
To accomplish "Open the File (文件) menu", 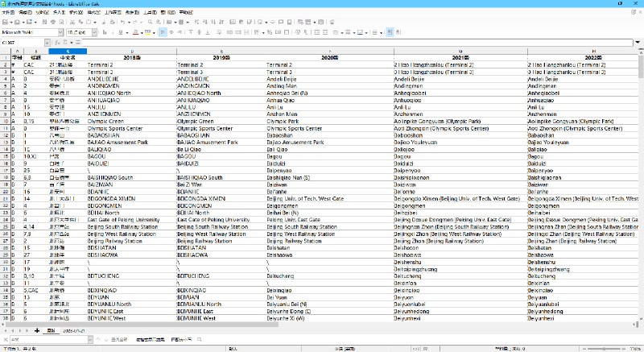I will [7, 14].
